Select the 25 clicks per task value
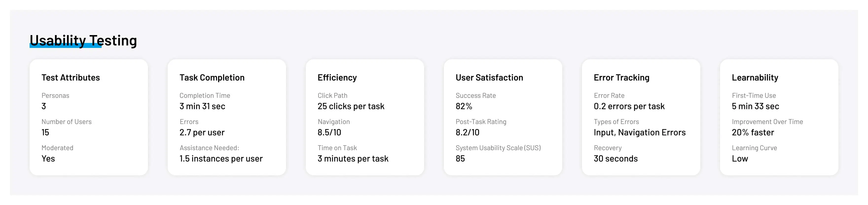868x205 pixels. coord(351,106)
